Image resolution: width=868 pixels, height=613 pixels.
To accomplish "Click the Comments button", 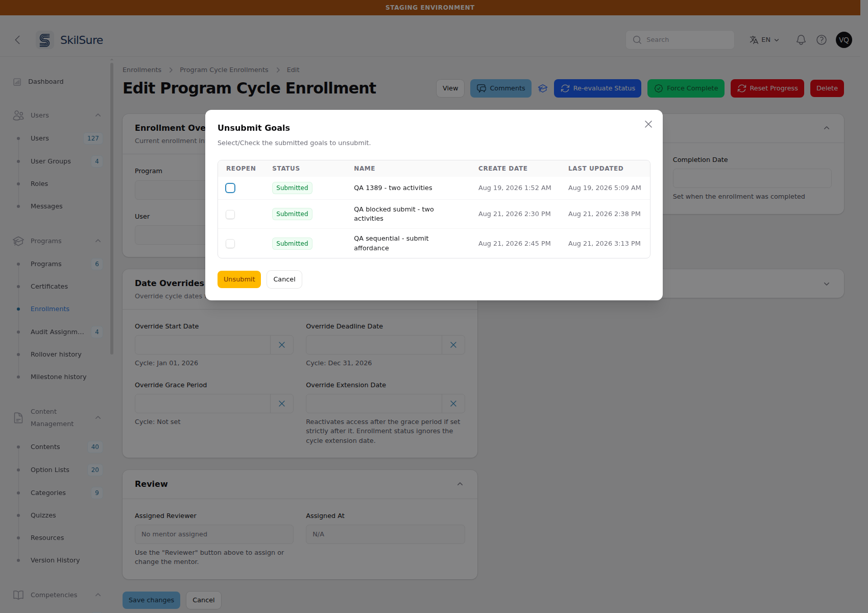I will coord(501,88).
